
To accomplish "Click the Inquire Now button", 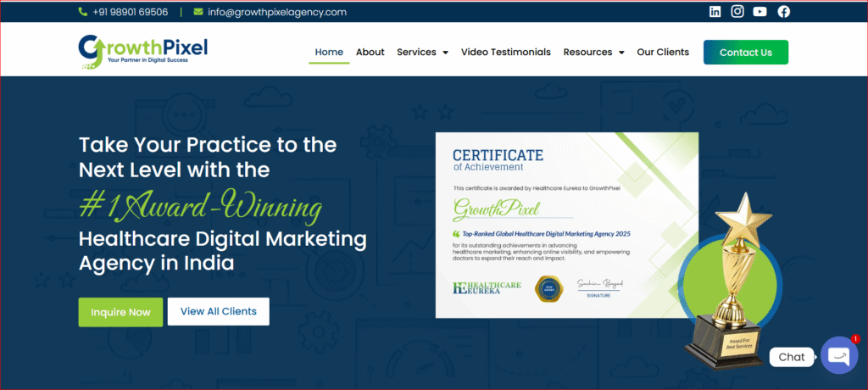I will (120, 312).
